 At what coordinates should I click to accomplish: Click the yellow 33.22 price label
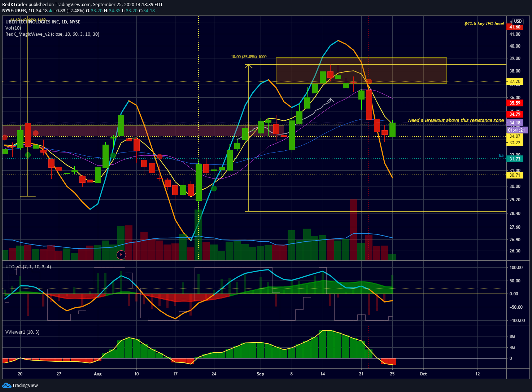(515, 143)
